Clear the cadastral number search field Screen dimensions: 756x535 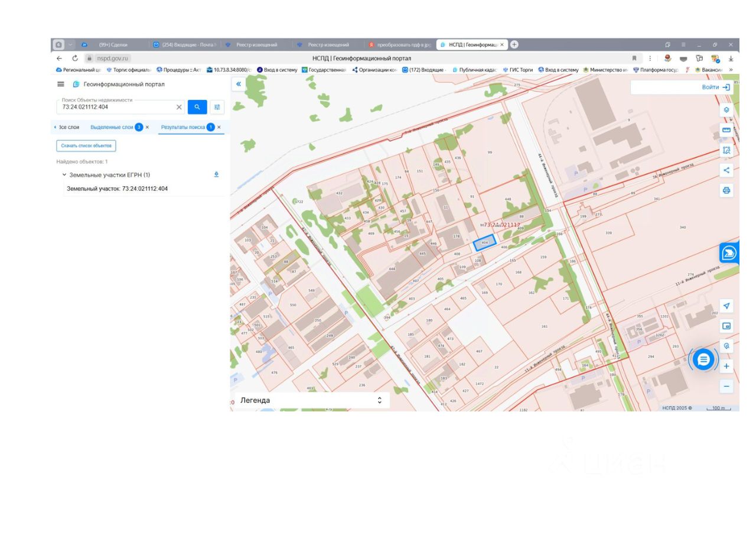[179, 107]
